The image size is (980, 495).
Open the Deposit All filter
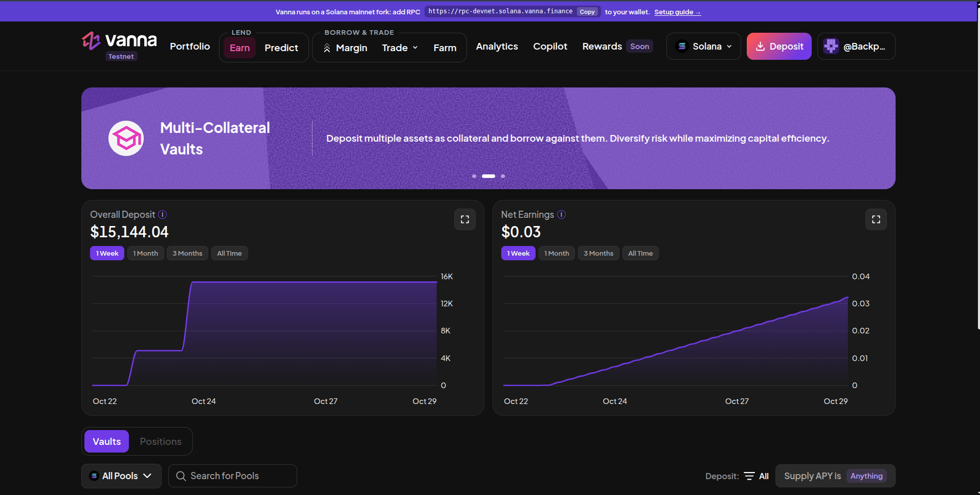pyautogui.click(x=756, y=476)
